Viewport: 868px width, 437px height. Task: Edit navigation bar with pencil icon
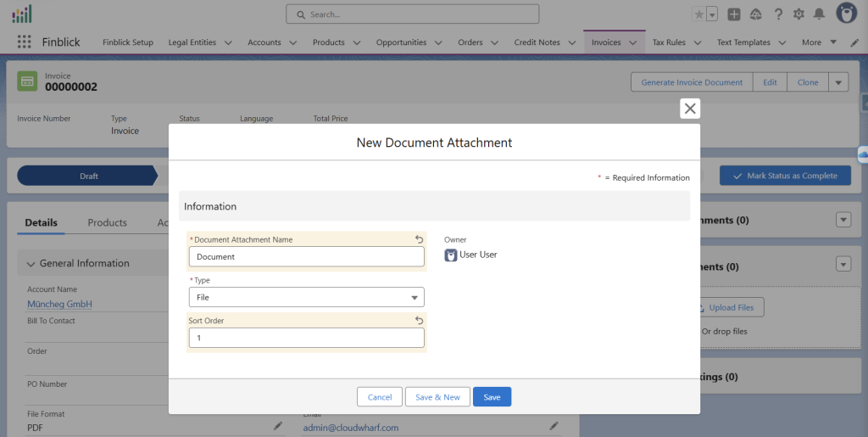point(854,42)
